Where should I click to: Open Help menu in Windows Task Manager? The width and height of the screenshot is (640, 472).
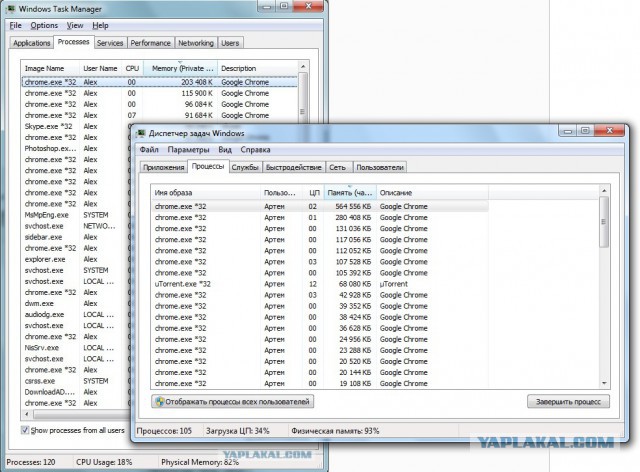100,25
